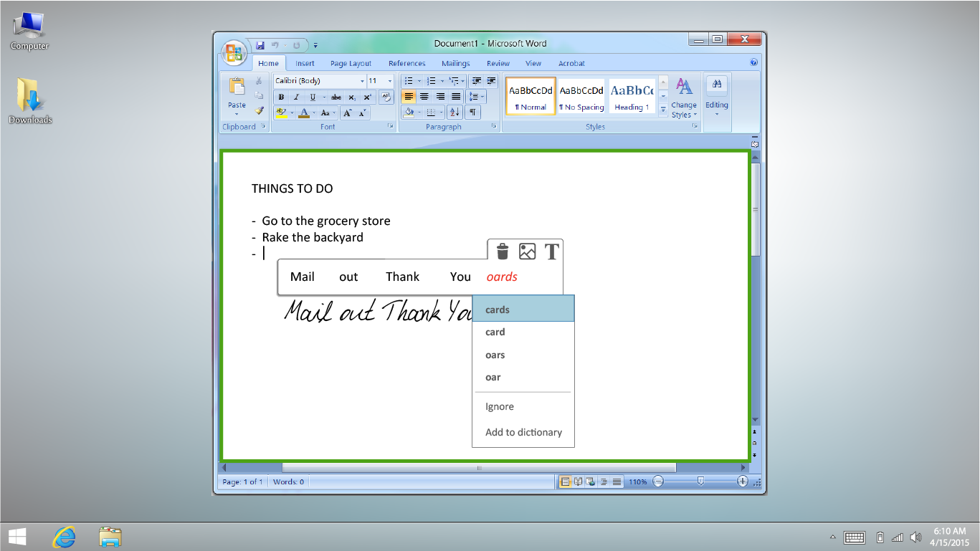This screenshot has width=980, height=551.
Task: Delete handwriting with the trash can icon
Action: (503, 251)
